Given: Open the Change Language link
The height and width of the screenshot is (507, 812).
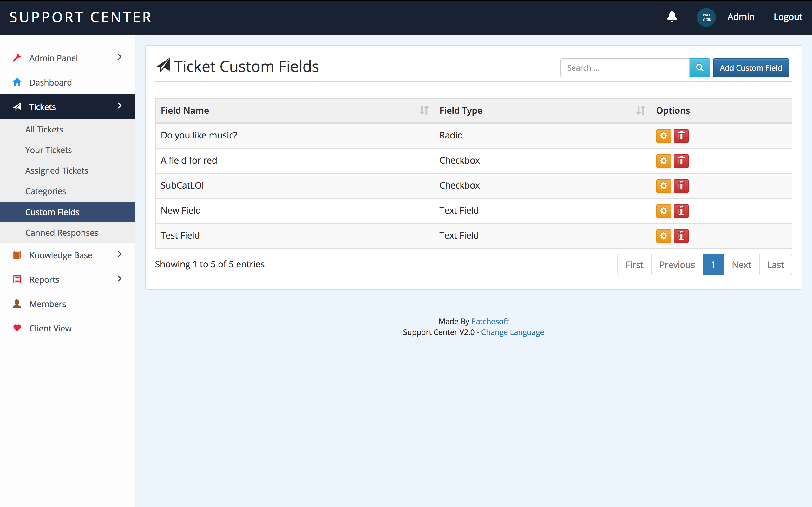Looking at the screenshot, I should 512,332.
